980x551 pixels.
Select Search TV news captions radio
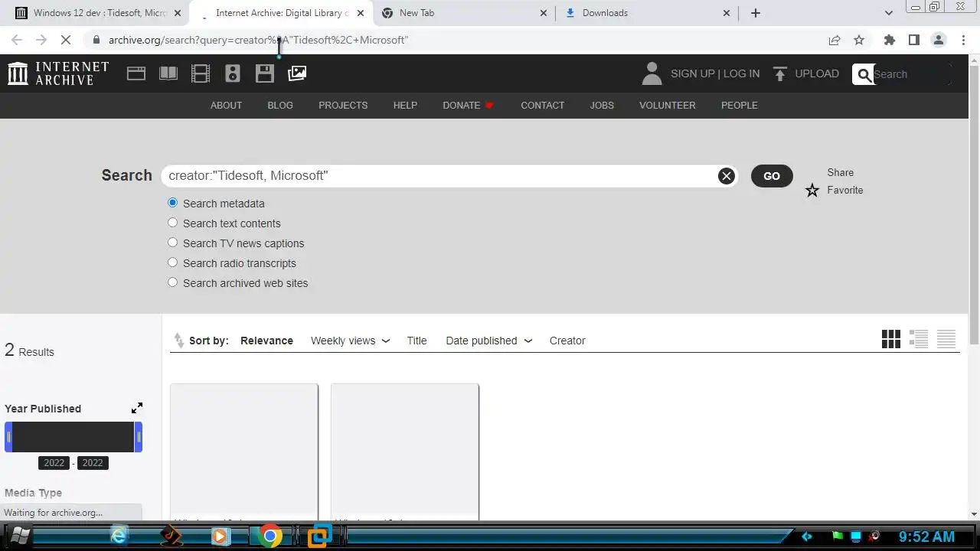[x=172, y=243]
